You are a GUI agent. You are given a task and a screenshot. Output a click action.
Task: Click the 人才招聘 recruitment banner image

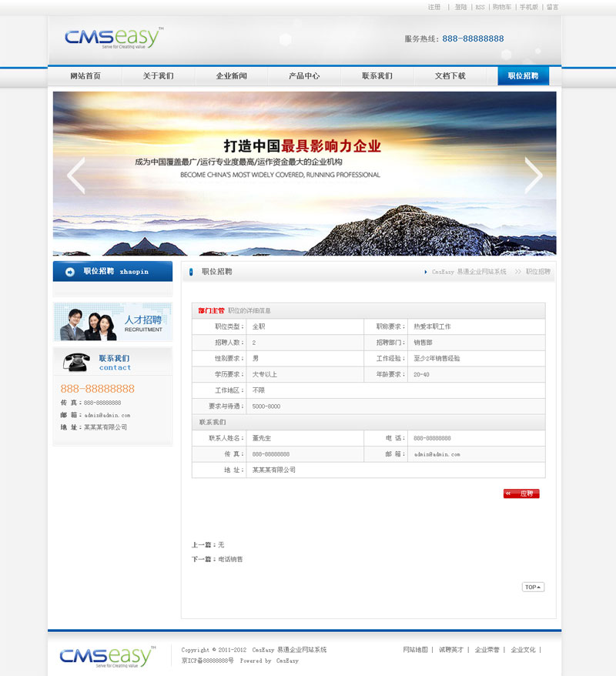point(112,322)
